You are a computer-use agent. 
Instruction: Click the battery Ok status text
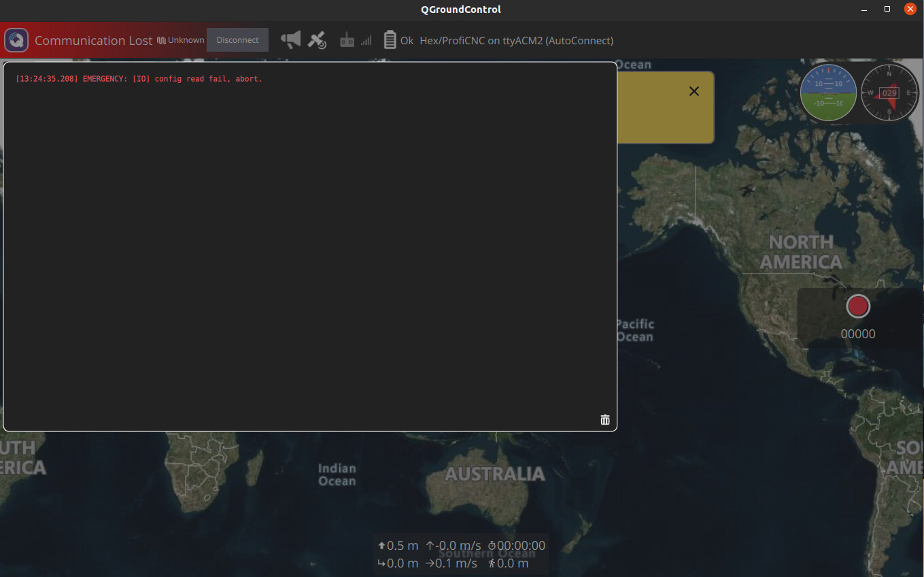(407, 41)
